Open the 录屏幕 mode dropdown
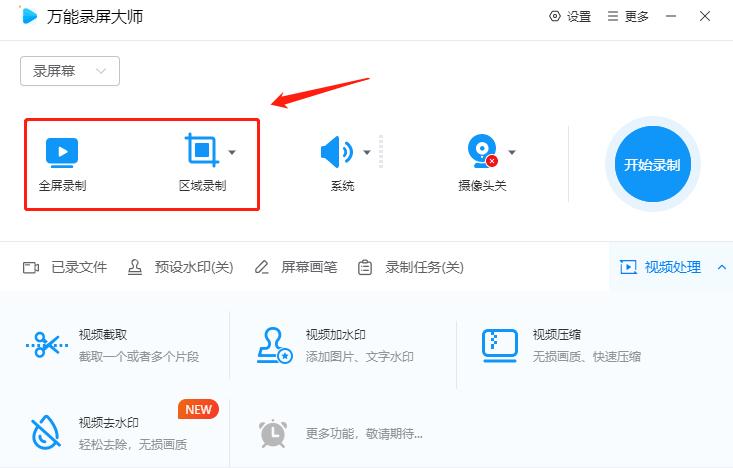This screenshot has width=733, height=468. click(x=70, y=71)
